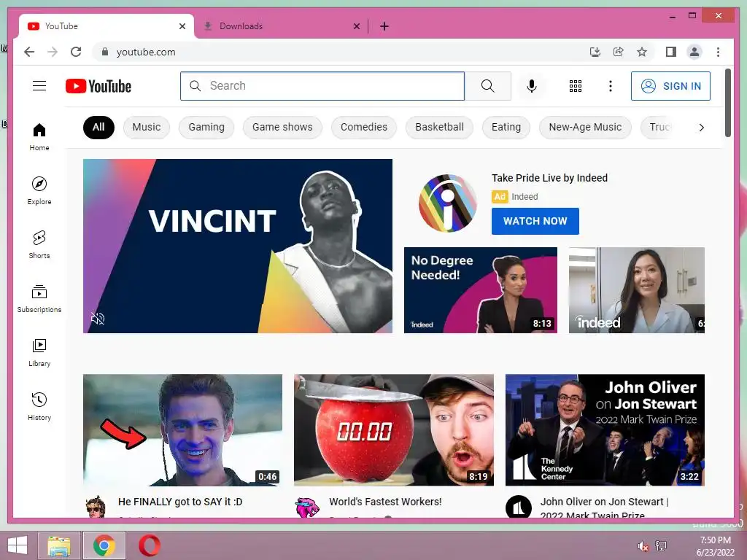
Task: Go back with browser back arrow
Action: point(29,52)
